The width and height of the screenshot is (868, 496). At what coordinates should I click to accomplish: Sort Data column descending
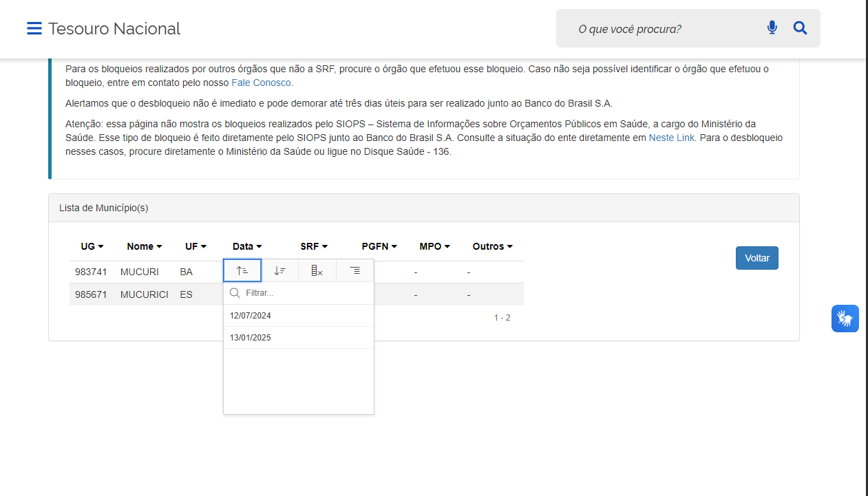(279, 271)
